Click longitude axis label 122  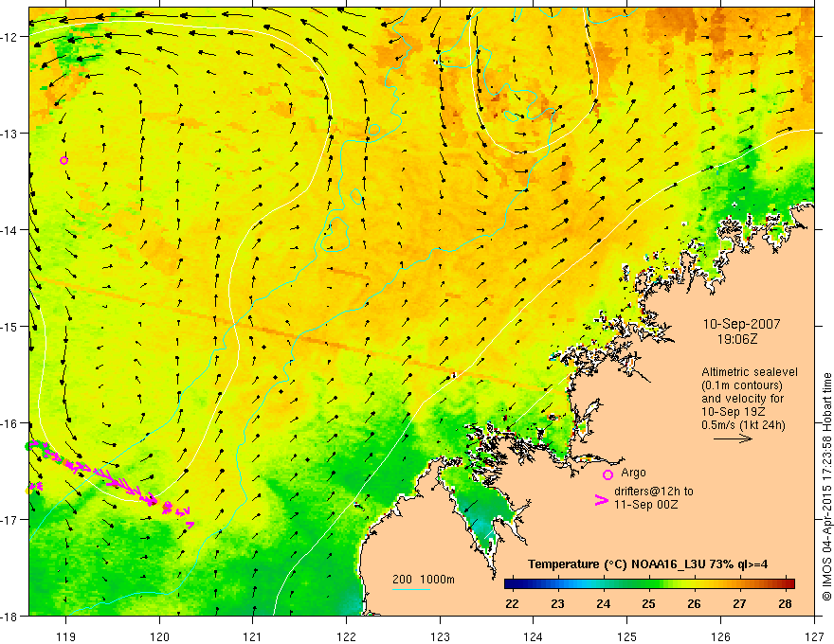pyautogui.click(x=346, y=636)
